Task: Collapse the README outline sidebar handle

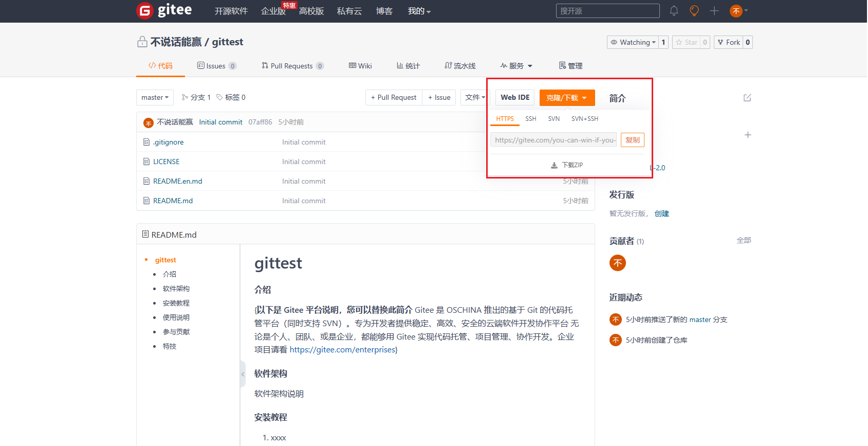Action: (x=243, y=374)
